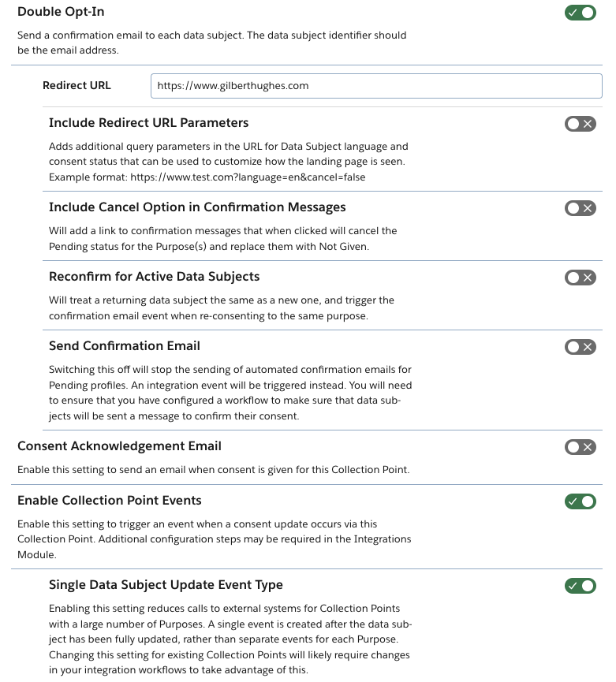The width and height of the screenshot is (616, 682).
Task: Turn off Single Data Subject Update Event Type
Action: [x=580, y=586]
